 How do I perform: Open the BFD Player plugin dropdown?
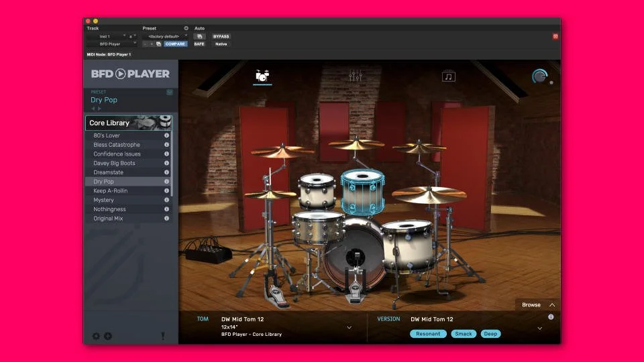coord(112,44)
